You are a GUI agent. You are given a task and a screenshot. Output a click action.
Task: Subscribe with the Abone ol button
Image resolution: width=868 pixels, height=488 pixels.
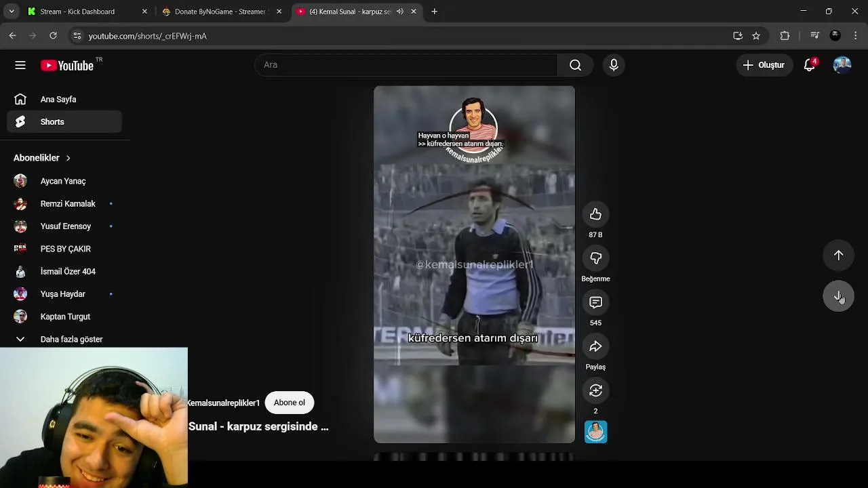(290, 403)
